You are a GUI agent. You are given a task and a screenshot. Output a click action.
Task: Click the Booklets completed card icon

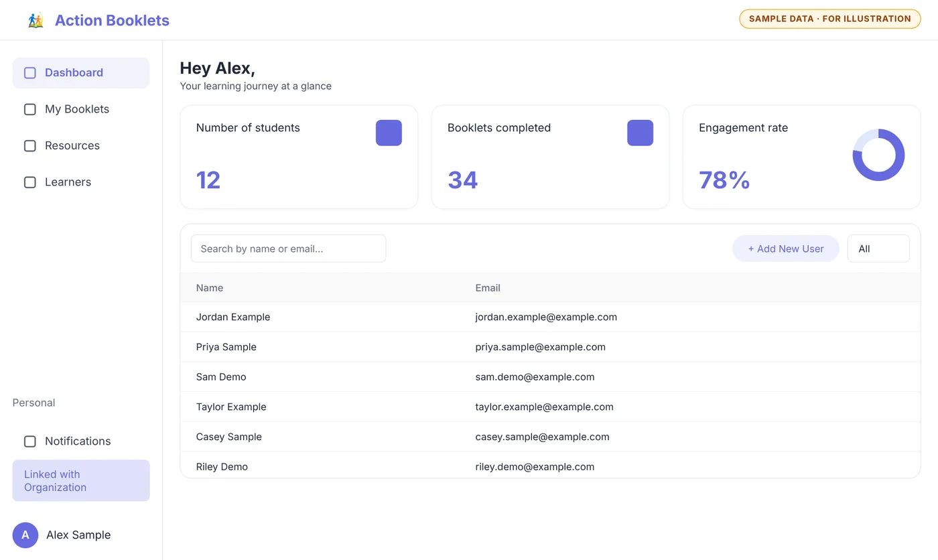[640, 133]
